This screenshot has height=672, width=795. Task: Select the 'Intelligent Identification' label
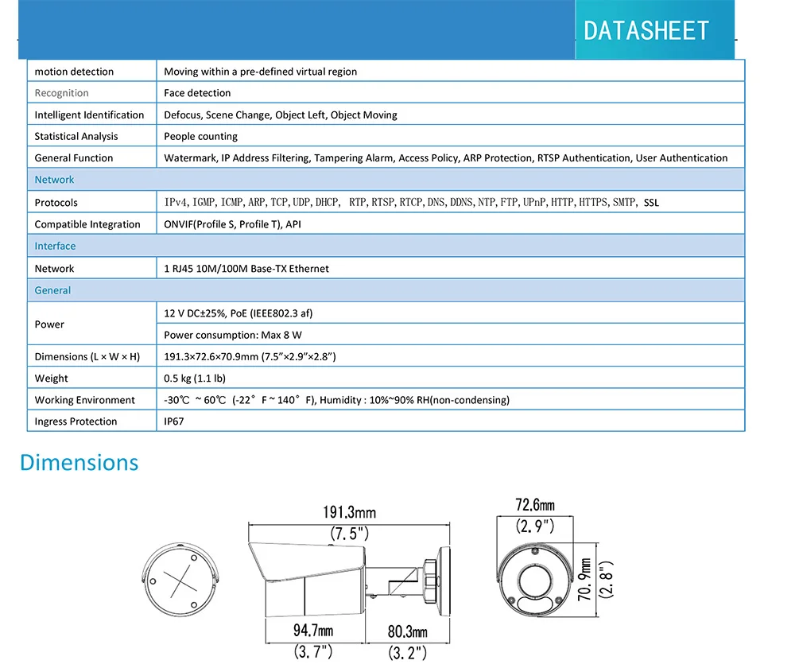(x=89, y=115)
